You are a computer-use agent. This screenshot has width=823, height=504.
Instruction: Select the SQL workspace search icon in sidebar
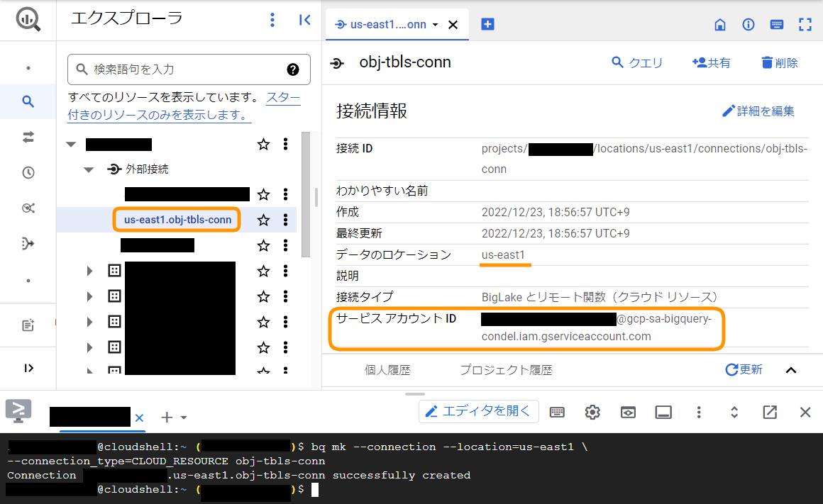28,101
